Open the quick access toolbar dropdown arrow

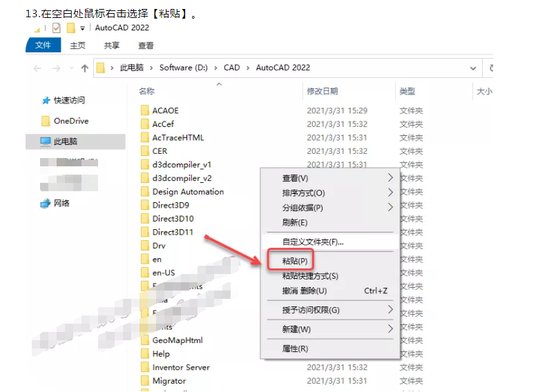point(82,28)
